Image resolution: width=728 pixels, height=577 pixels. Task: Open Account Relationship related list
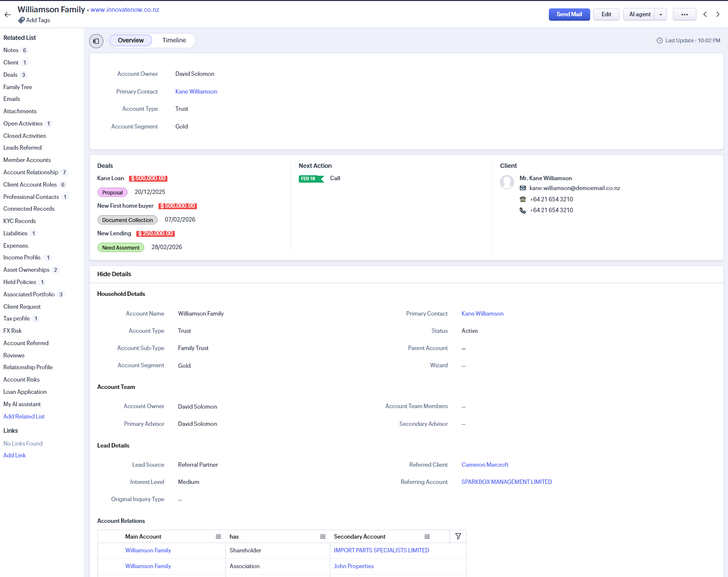(31, 172)
